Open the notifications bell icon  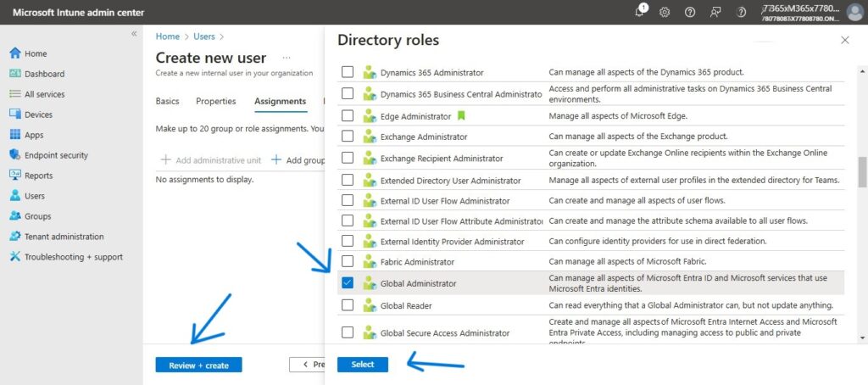coord(640,12)
